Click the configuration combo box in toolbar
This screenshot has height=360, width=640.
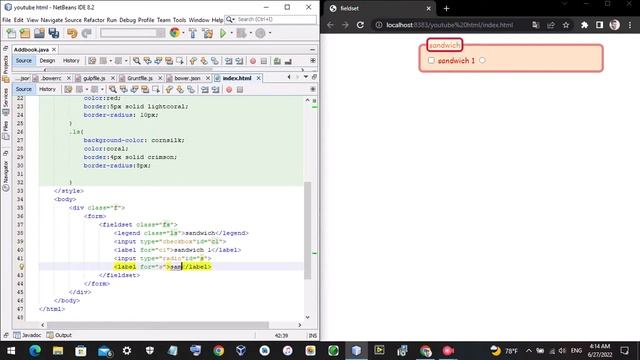click(x=133, y=33)
